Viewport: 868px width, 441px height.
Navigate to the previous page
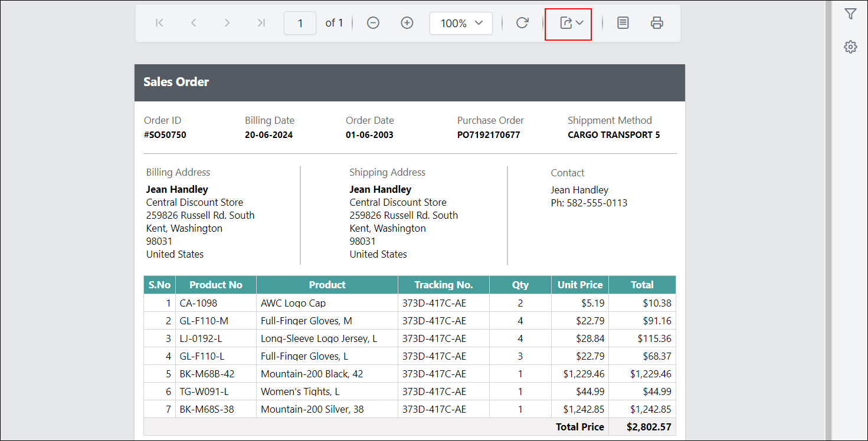click(x=193, y=23)
